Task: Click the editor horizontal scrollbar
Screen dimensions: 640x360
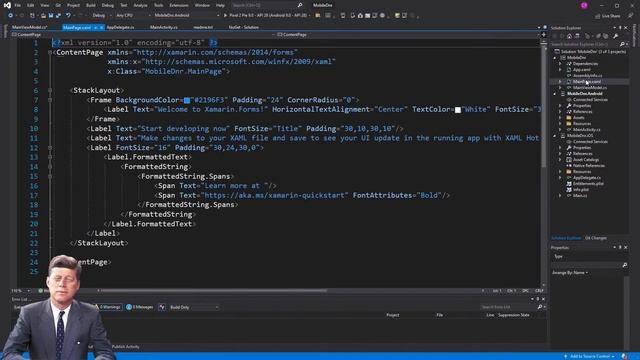Action: (213, 291)
